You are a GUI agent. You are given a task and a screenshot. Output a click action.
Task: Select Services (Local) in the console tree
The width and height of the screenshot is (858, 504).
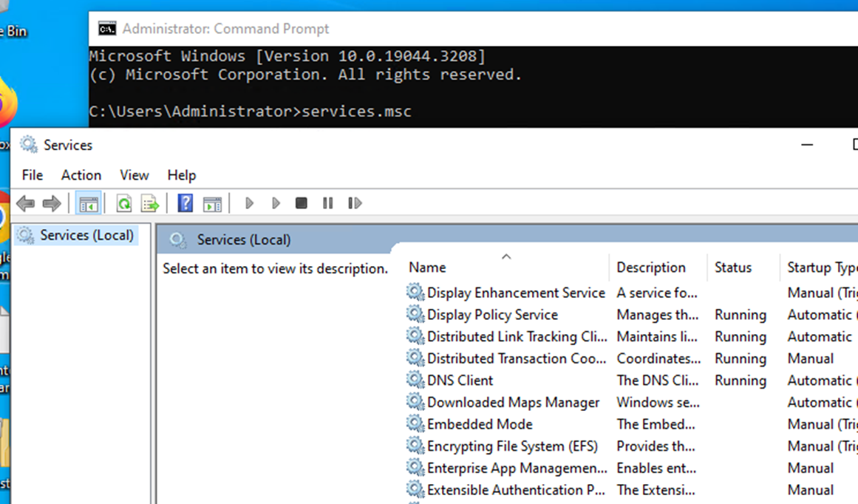pos(86,235)
